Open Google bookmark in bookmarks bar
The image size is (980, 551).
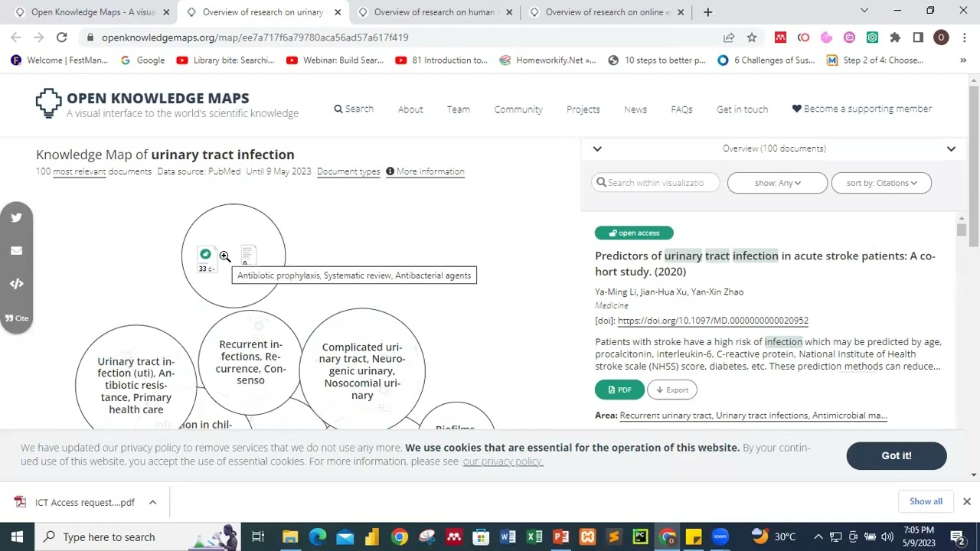click(142, 60)
